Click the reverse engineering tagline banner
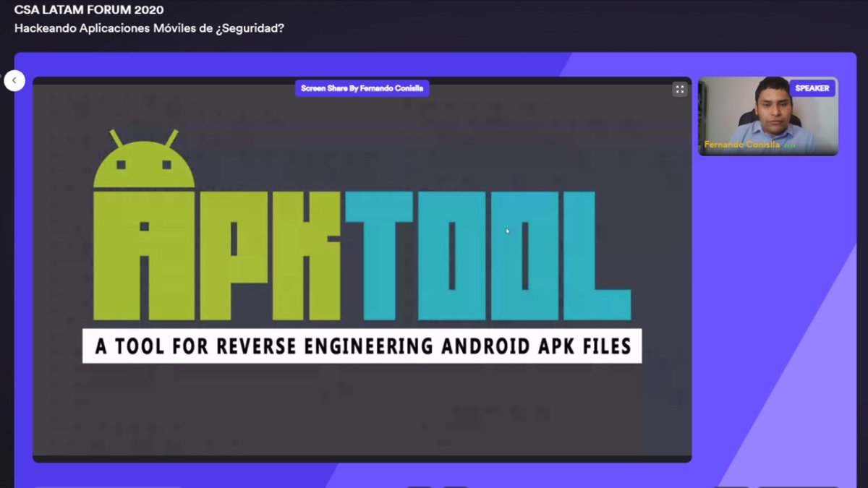868x488 pixels. tap(362, 346)
